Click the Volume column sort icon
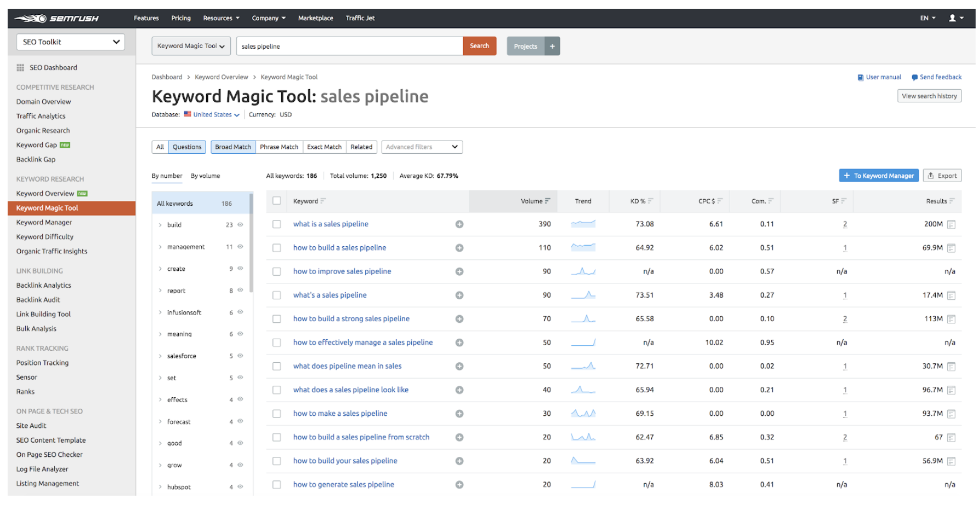The height and width of the screenshot is (511, 980). [547, 201]
